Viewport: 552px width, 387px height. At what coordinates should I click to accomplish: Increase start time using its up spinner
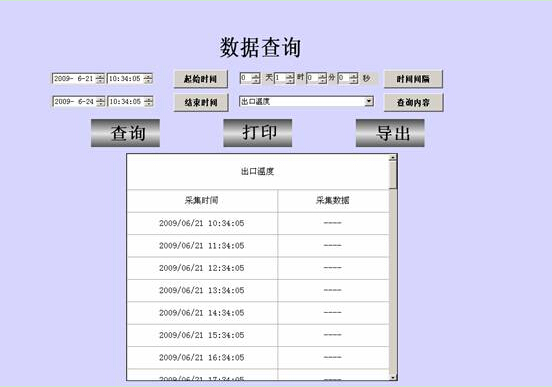(x=148, y=76)
